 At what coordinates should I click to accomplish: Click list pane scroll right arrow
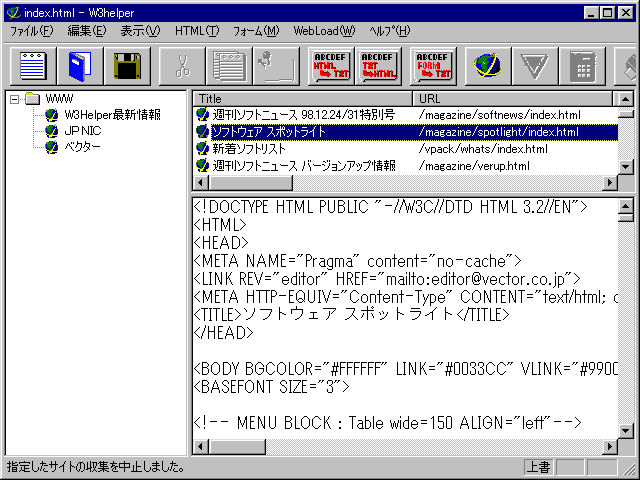pyautogui.click(x=610, y=182)
